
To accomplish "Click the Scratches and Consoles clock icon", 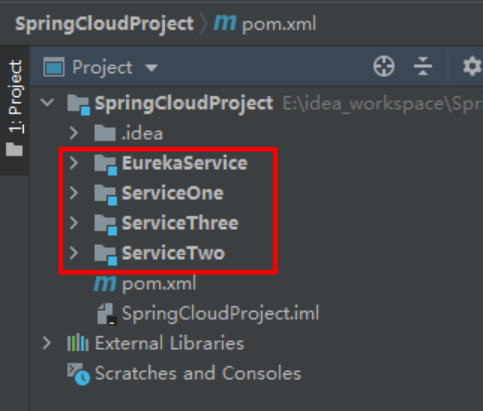I will point(79,374).
